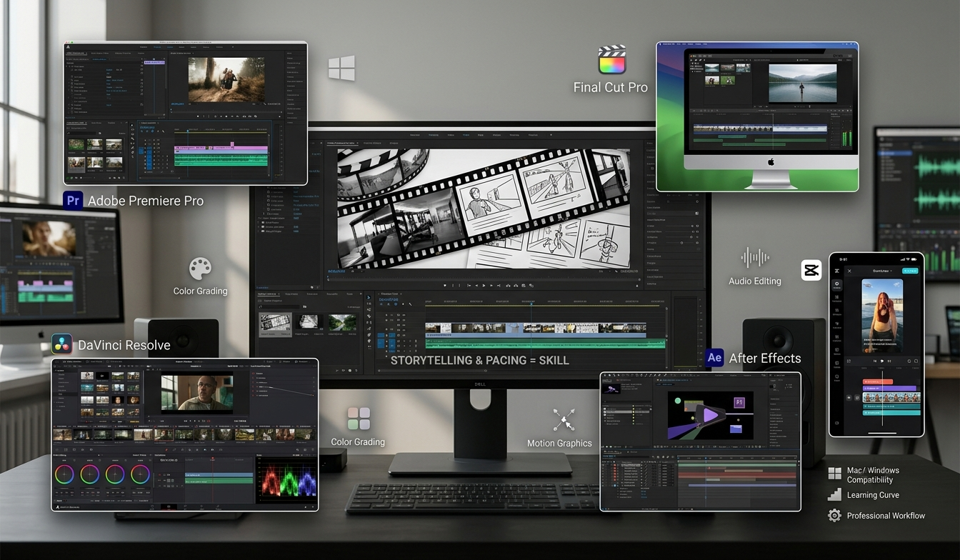Viewport: 960px width, 560px height.
Task: Click the Adobe Premiere Pro label
Action: coord(146,201)
